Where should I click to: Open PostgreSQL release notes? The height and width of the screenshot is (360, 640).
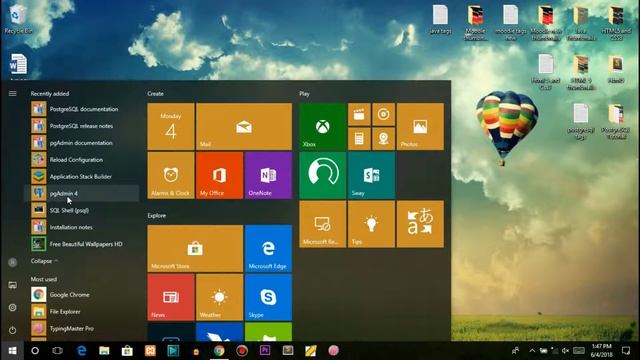click(82, 126)
